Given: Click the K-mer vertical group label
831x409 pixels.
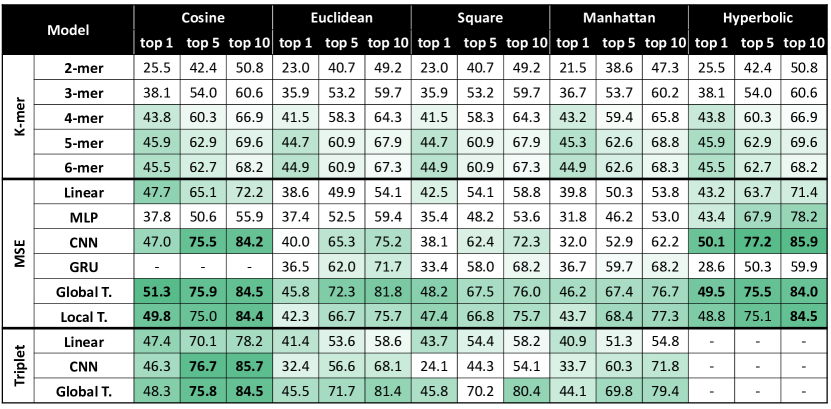Looking at the screenshot, I should click(x=19, y=118).
